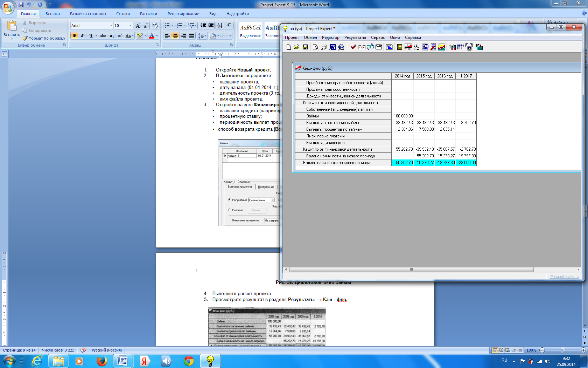
Task: Open the Вставка ribbon tab
Action: (x=52, y=14)
